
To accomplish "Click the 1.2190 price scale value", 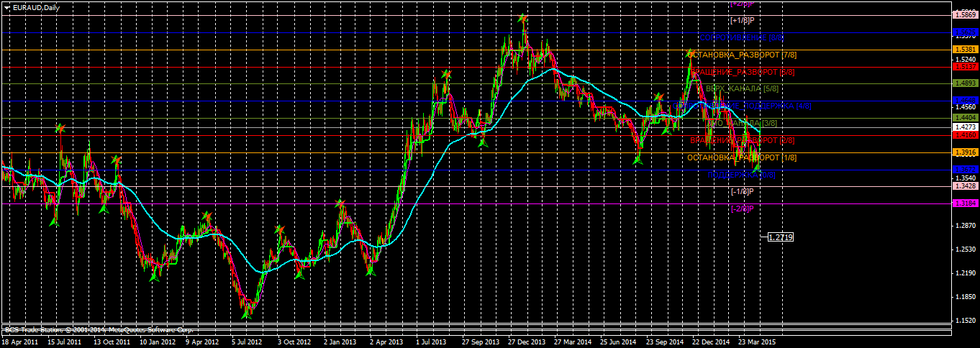I will 965,273.
